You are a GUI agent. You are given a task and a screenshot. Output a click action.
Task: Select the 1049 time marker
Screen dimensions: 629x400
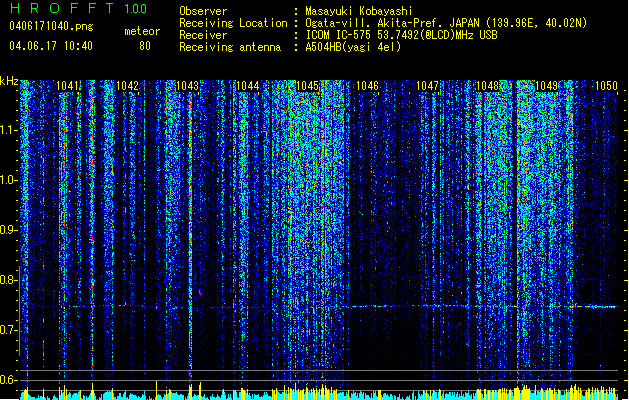(547, 86)
